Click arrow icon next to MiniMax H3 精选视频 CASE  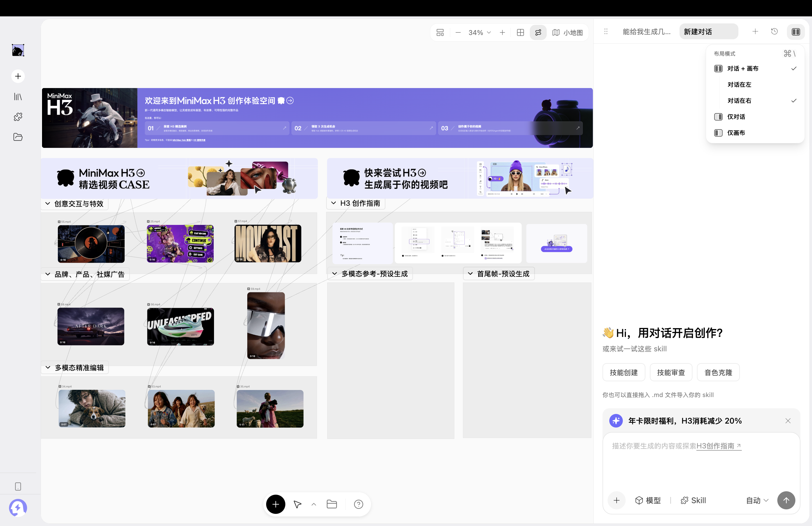pyautogui.click(x=141, y=173)
